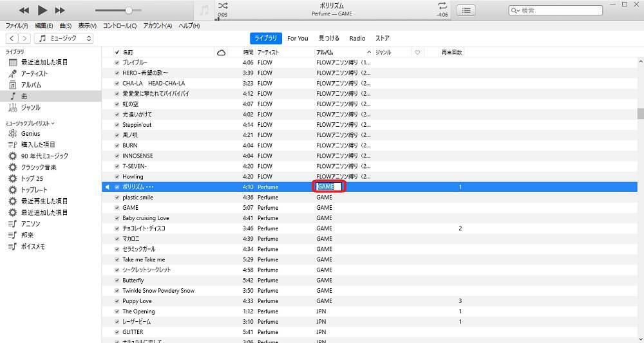
Task: Skip to the next track
Action: click(x=60, y=10)
